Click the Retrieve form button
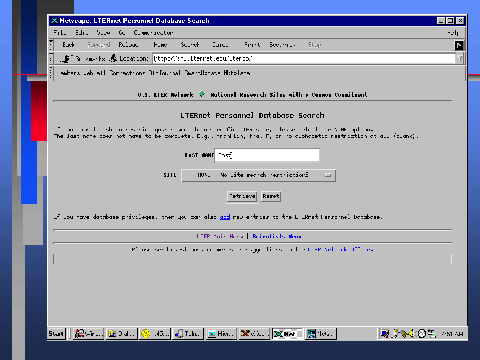 click(242, 196)
